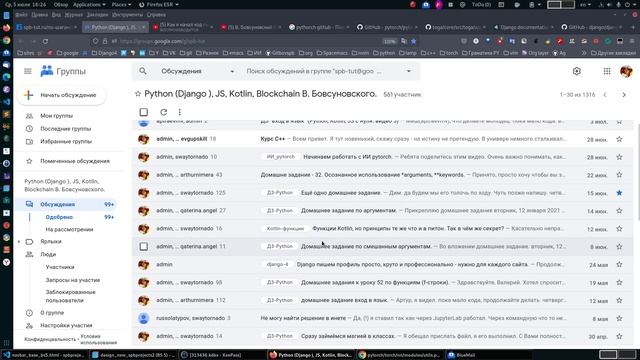Image resolution: width=640 pixels, height=360 pixels.
Task: Star the Начинаем работать с ИИ pytorch thread
Action: 619,157
